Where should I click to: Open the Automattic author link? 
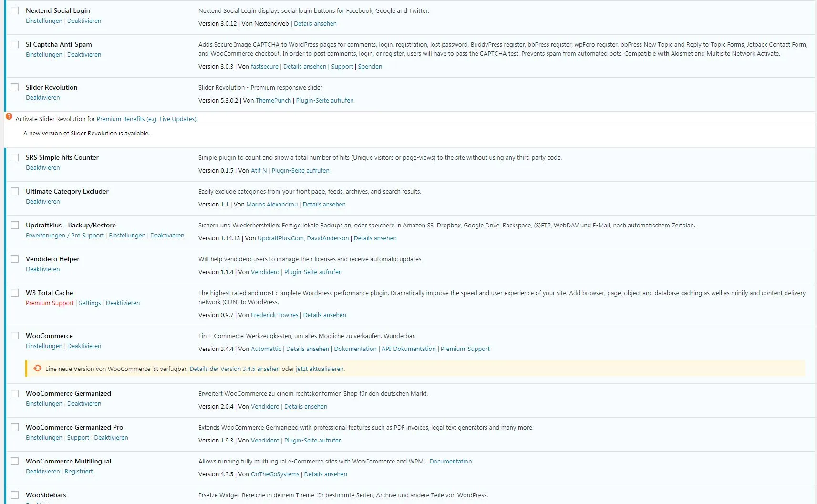pyautogui.click(x=266, y=349)
